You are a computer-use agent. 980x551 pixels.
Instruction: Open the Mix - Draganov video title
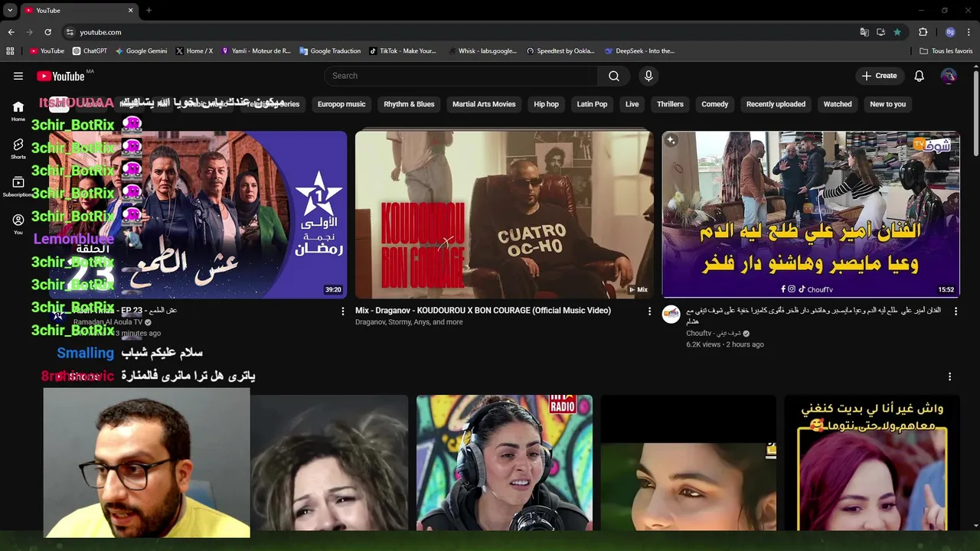pos(483,311)
